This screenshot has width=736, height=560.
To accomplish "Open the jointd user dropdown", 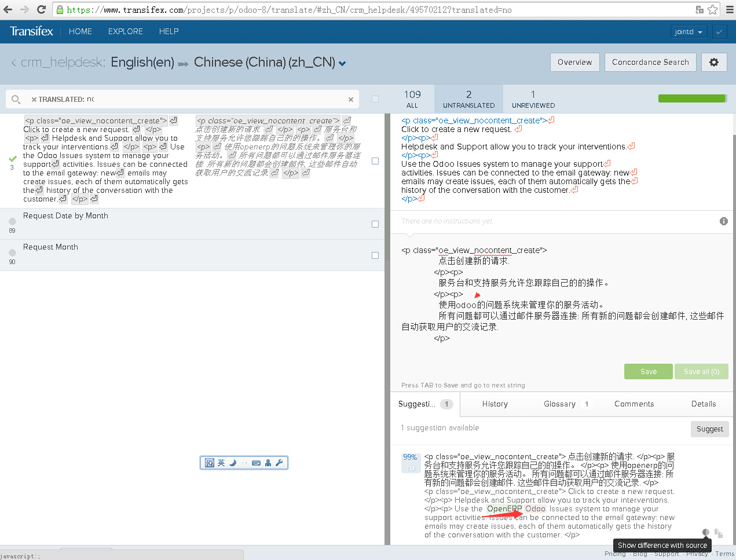I will tap(689, 32).
